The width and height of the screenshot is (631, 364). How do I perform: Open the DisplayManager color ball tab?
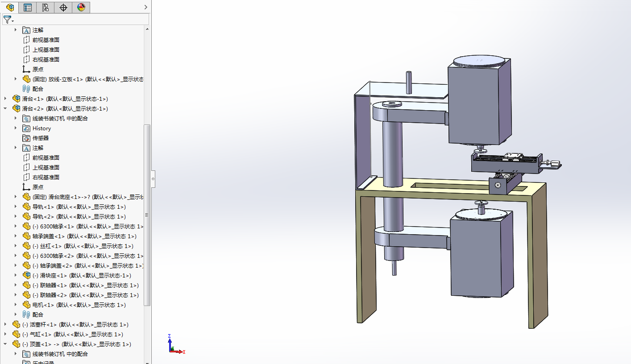click(81, 7)
